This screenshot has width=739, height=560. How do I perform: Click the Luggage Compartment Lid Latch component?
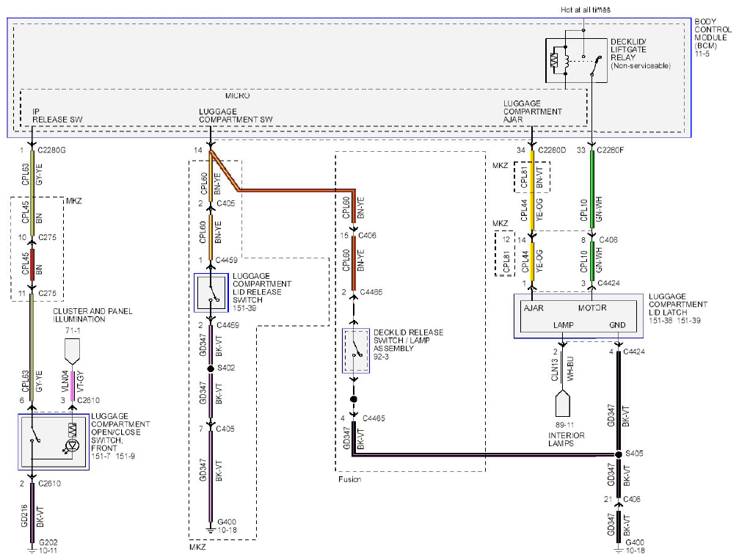pos(578,316)
